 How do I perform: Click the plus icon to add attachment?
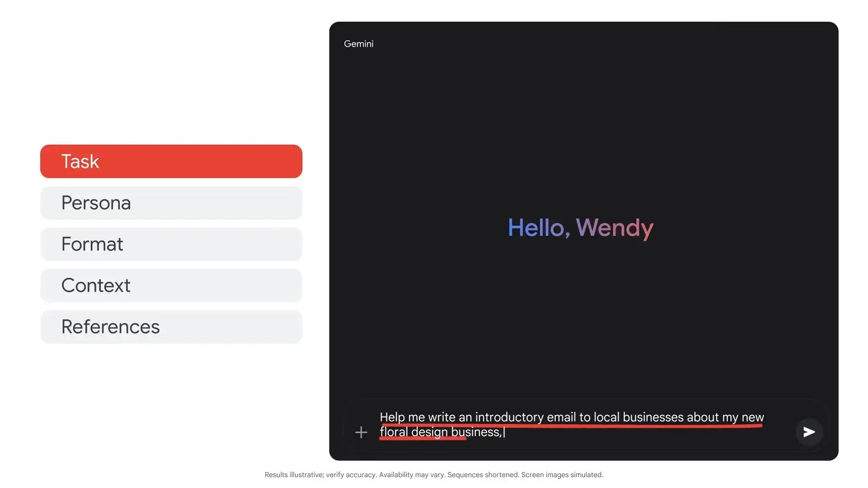click(361, 432)
